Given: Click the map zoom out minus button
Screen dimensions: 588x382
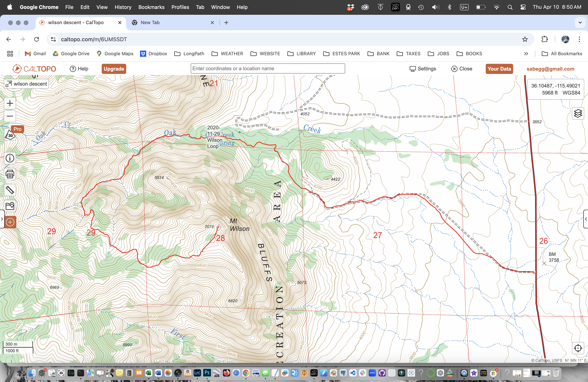Looking at the screenshot, I should click(10, 116).
